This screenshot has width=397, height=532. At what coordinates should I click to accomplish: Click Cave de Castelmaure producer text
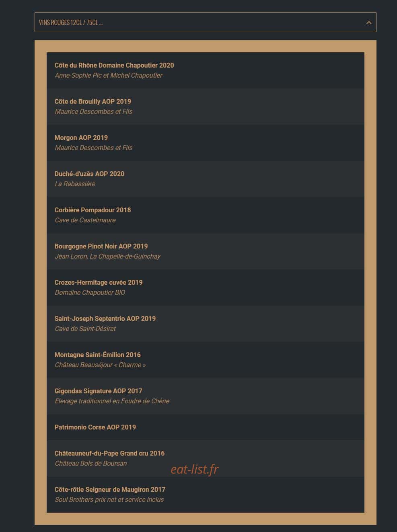tap(85, 220)
